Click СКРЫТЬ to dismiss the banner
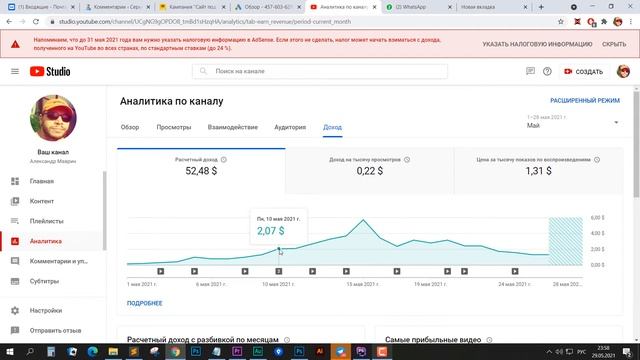 [614, 44]
